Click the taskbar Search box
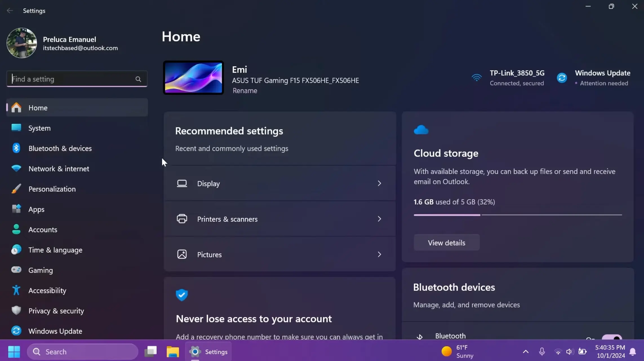 pos(83,352)
